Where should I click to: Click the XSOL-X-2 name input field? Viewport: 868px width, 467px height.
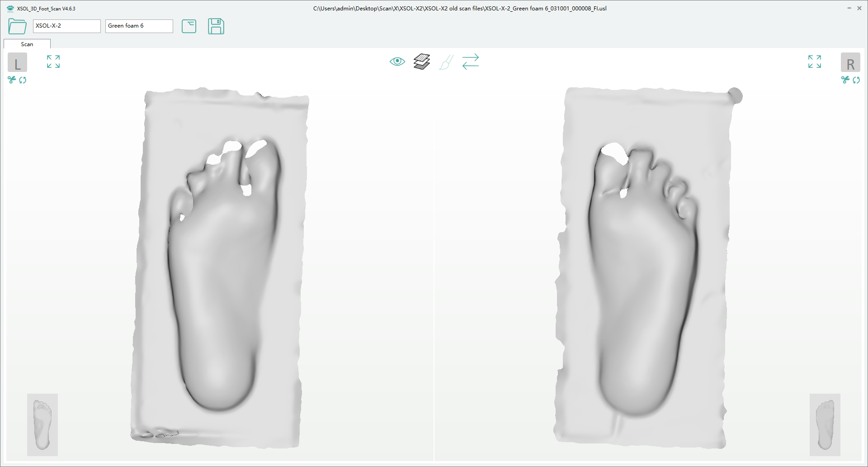pos(66,26)
